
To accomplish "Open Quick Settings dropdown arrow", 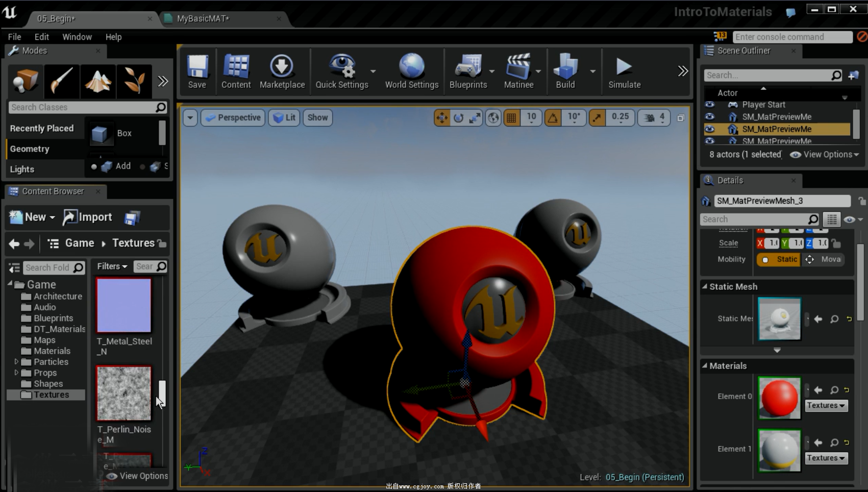I will click(373, 71).
